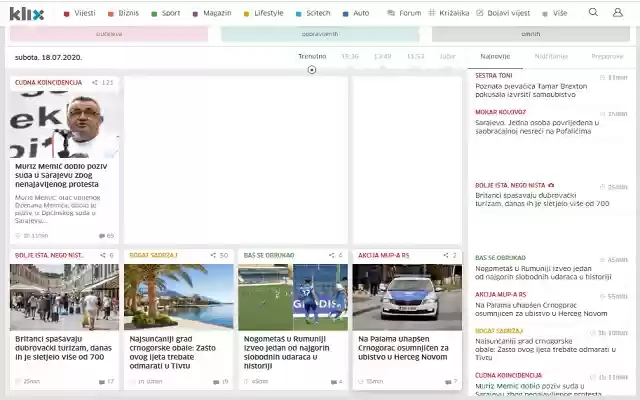Click share icon on Nogometaš u Rumuniji card
640x400 pixels.
[x=331, y=255]
